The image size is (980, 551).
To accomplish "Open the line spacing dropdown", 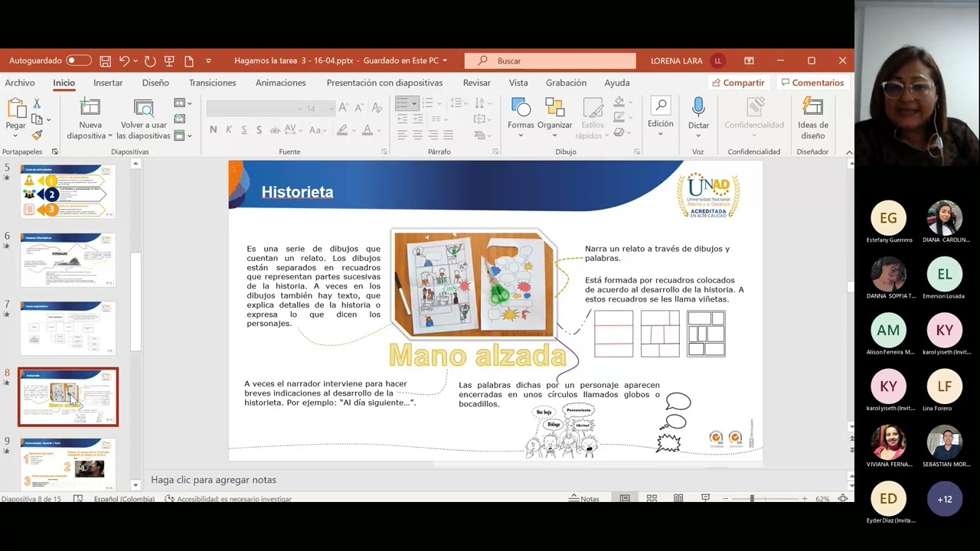I will (x=459, y=103).
